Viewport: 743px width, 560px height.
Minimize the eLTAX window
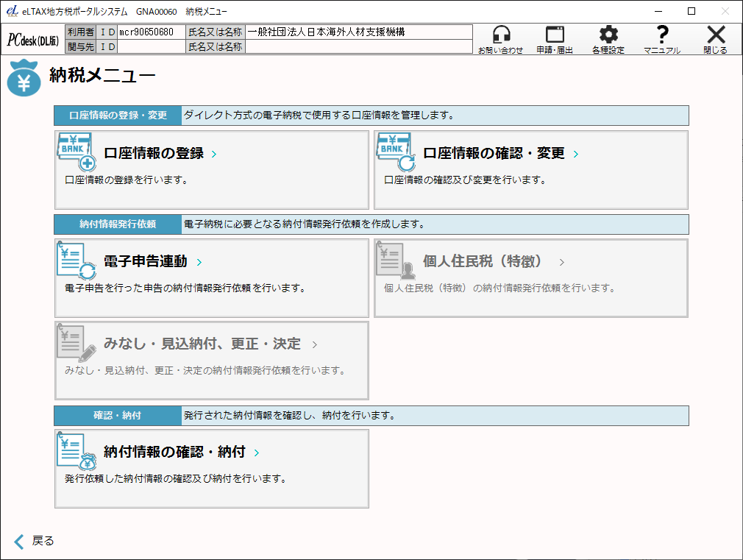658,11
